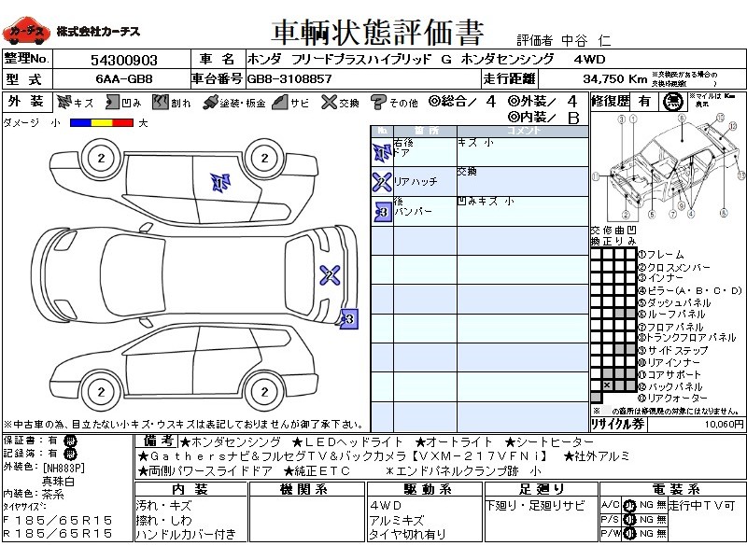Select the その他 question-mark legend icon
This screenshot has height=560, width=747.
coord(378,102)
